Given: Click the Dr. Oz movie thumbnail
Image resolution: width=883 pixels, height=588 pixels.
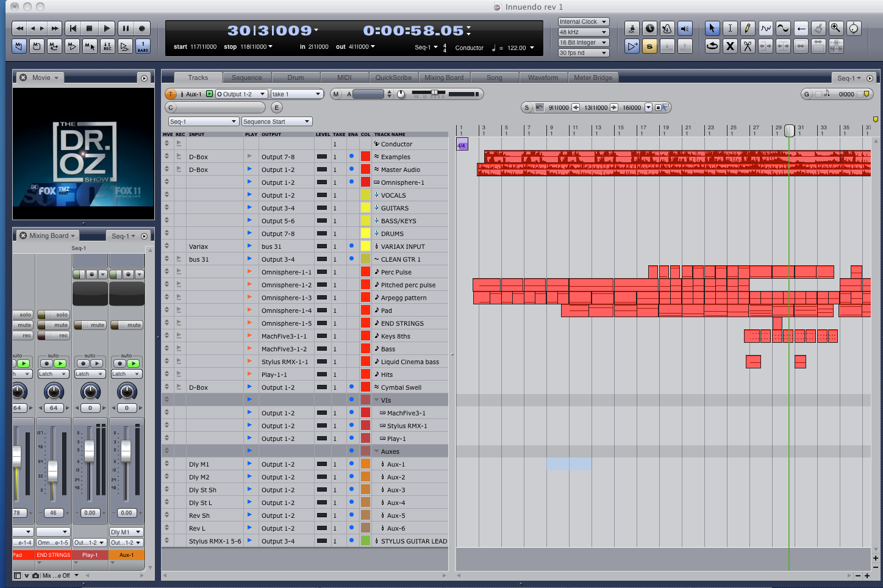Looking at the screenshot, I should click(84, 154).
